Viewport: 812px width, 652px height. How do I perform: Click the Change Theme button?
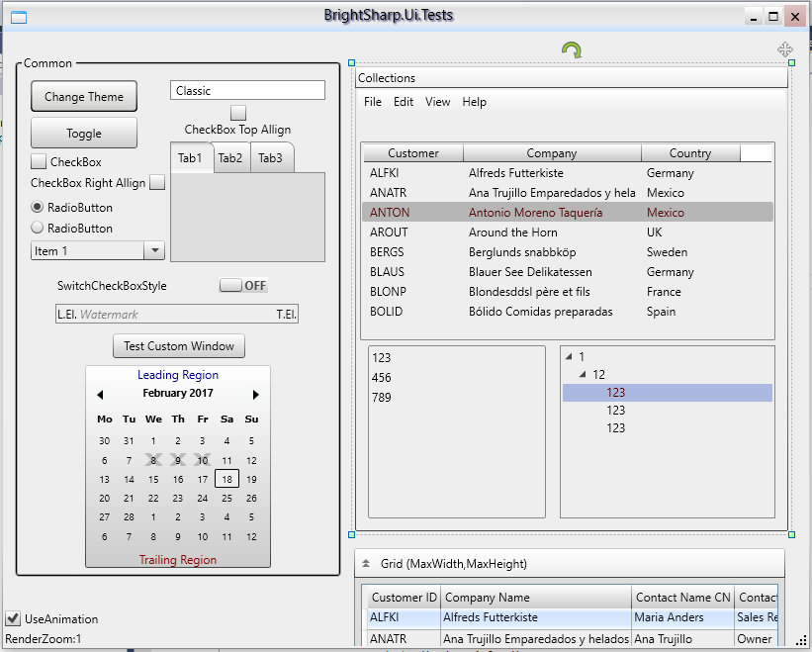point(84,97)
